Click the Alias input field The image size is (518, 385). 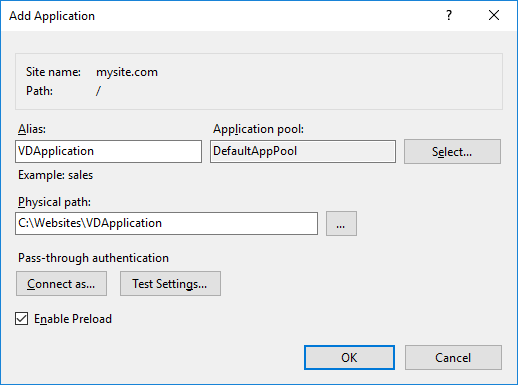[108, 151]
